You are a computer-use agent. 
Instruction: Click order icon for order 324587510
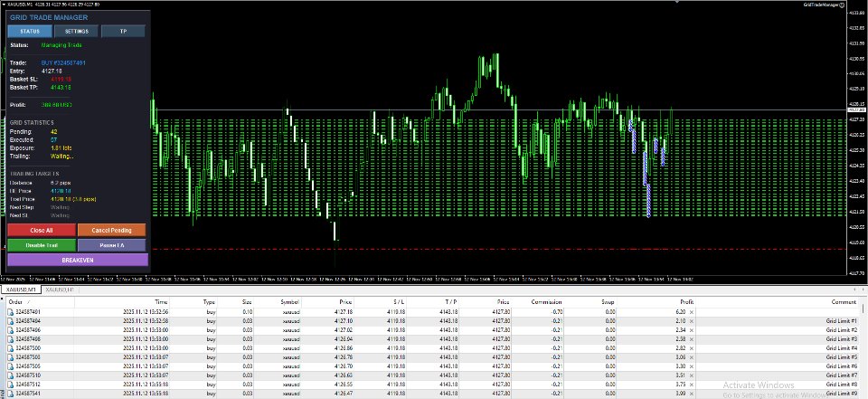pos(10,375)
